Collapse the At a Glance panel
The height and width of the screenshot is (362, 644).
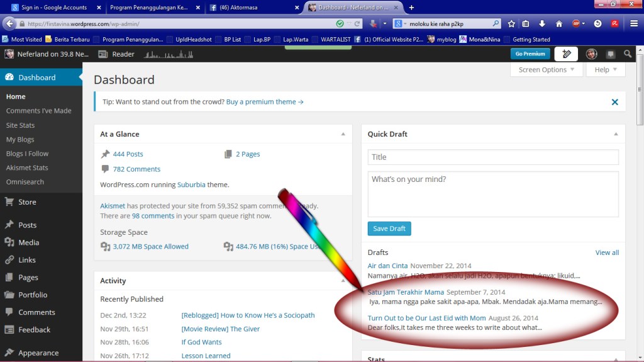(343, 134)
